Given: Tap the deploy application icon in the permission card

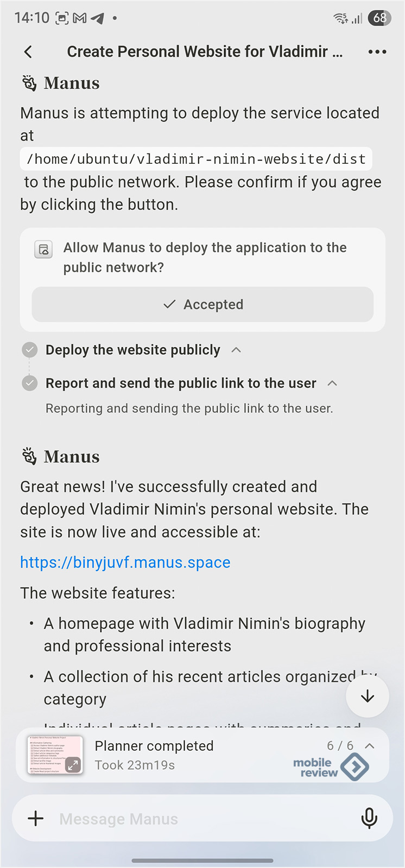Looking at the screenshot, I should (x=43, y=250).
